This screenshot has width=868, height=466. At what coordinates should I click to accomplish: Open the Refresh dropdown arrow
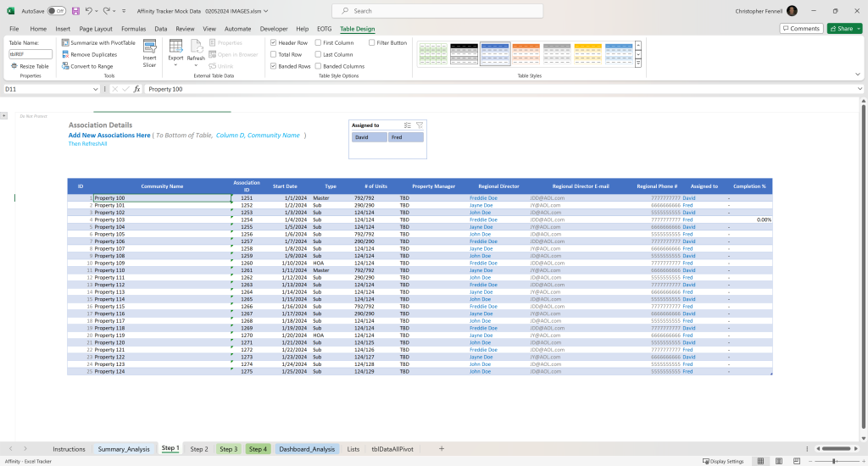[x=196, y=65]
